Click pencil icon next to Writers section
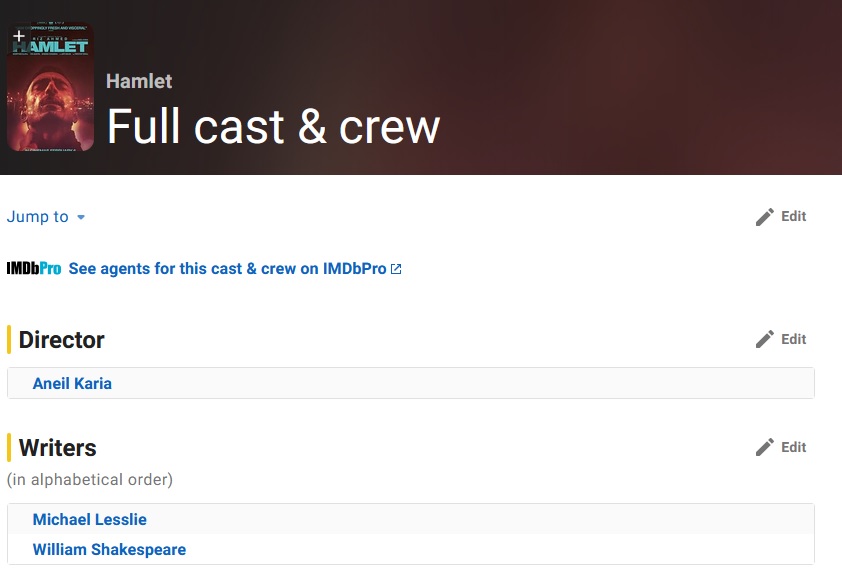 765,447
